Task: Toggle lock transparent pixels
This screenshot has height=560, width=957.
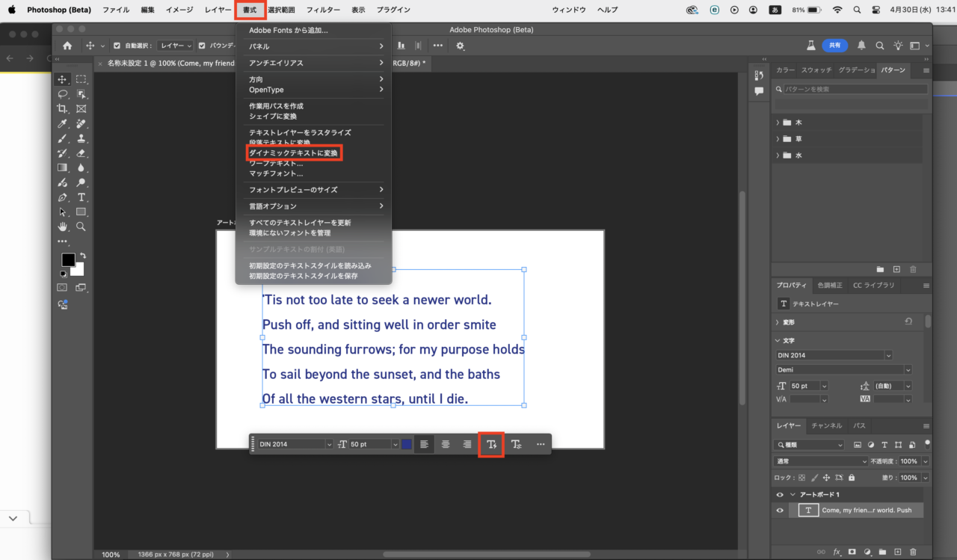Action: (x=801, y=478)
